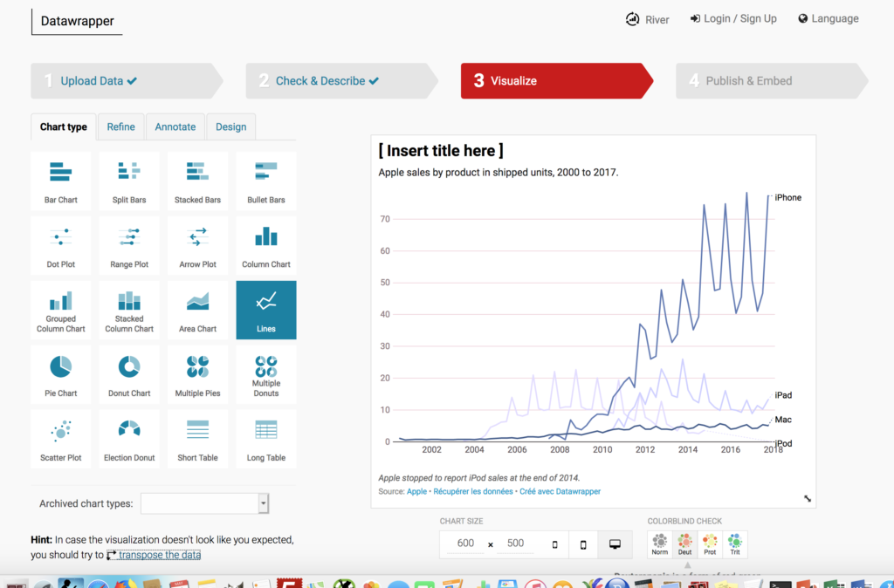The width and height of the screenshot is (894, 588).
Task: Select the Trit colorblind swatch
Action: (734, 543)
